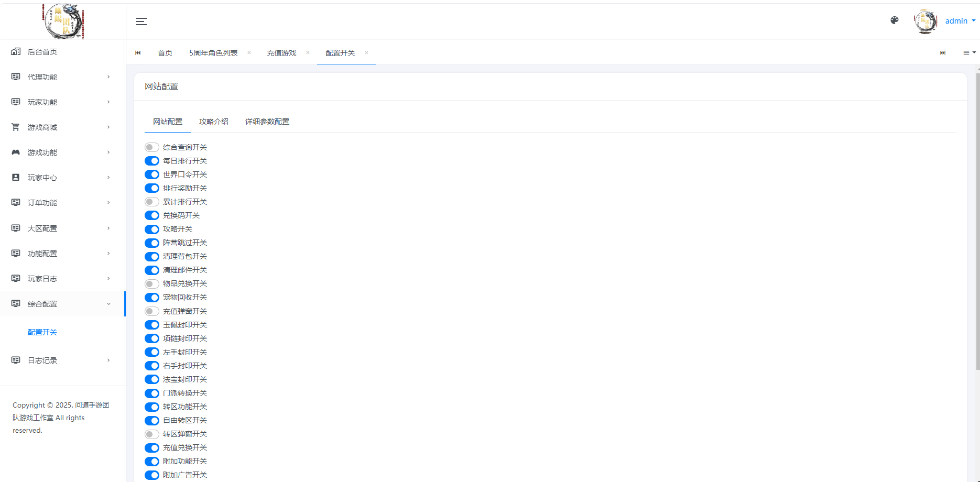980x482 pixels.
Task: Turn on the 充值弹窗开关 switch
Action: coord(152,311)
